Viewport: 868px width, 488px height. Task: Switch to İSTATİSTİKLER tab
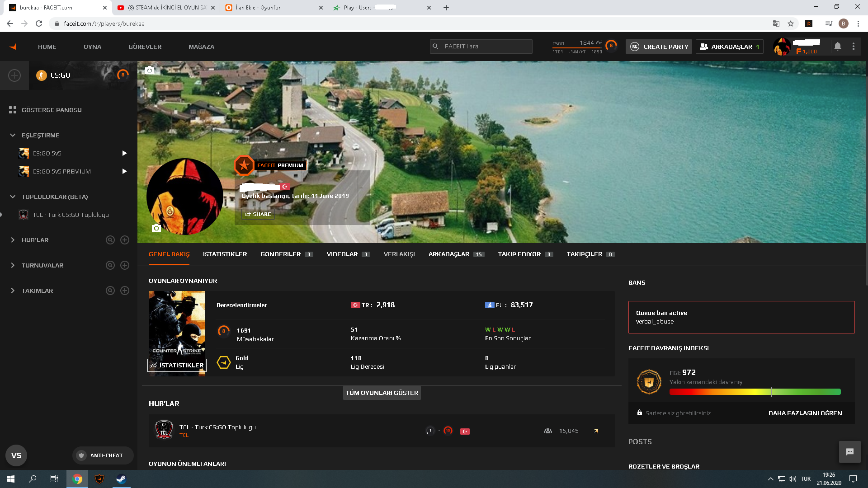[225, 254]
